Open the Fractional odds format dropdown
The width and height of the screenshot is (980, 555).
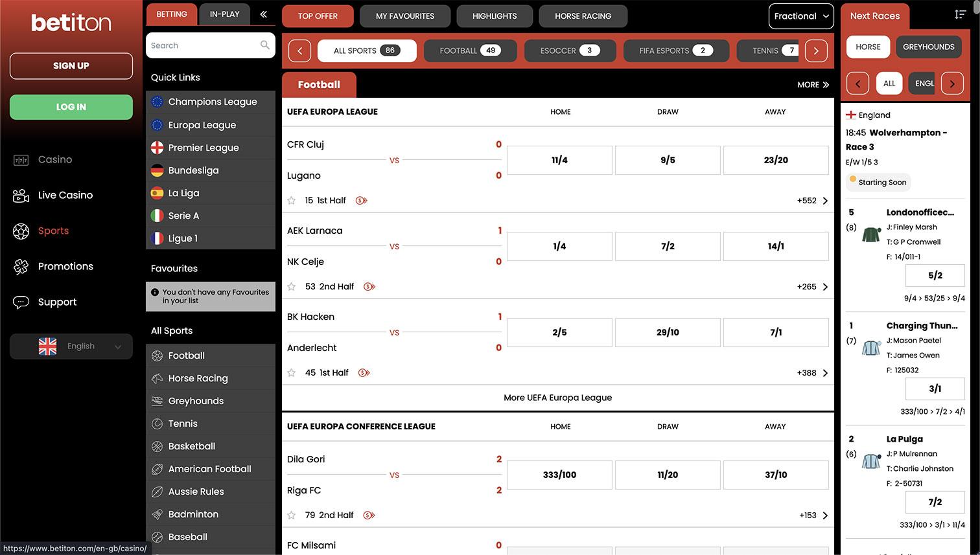801,16
